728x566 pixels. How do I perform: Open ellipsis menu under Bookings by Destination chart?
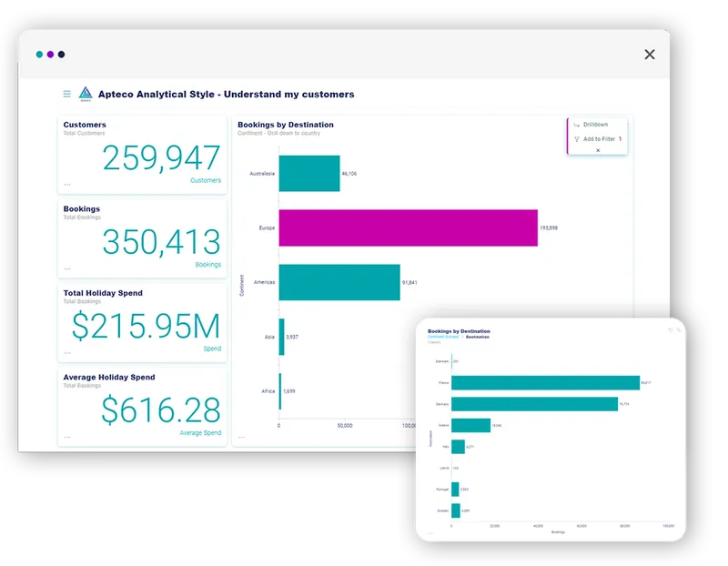coord(241,437)
